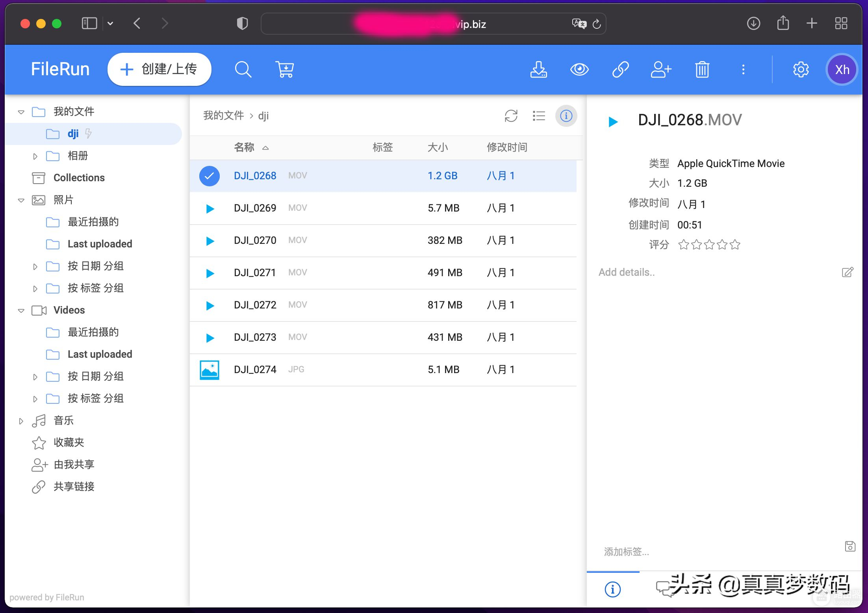Open the search magnifier icon

click(243, 70)
